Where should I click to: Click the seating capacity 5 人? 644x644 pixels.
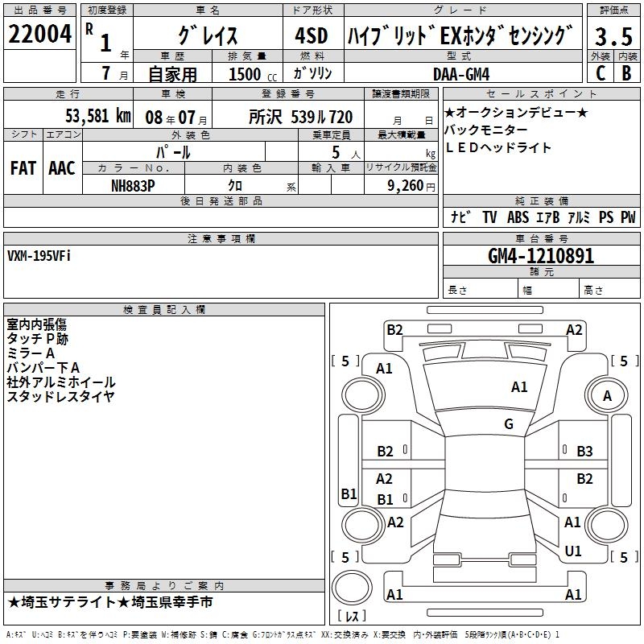(x=346, y=153)
